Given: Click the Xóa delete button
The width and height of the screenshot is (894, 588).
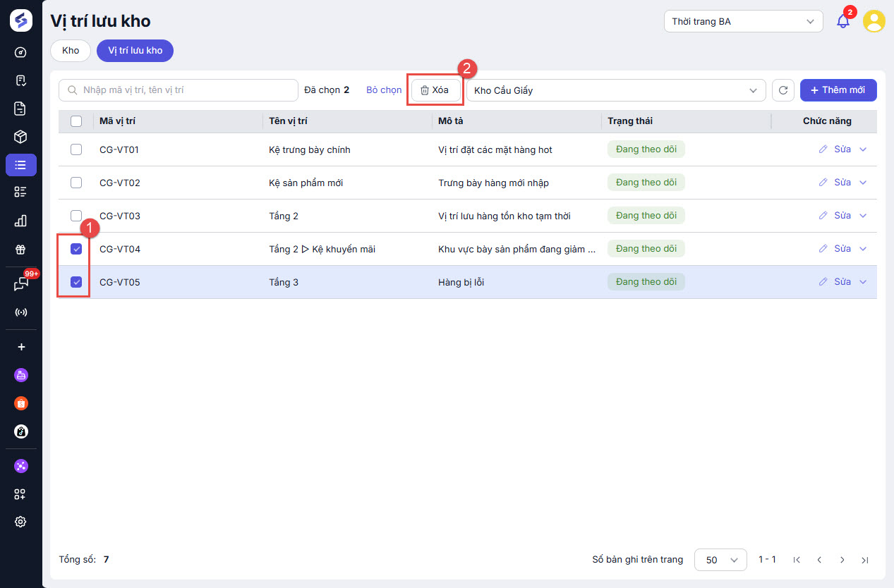Looking at the screenshot, I should click(435, 90).
